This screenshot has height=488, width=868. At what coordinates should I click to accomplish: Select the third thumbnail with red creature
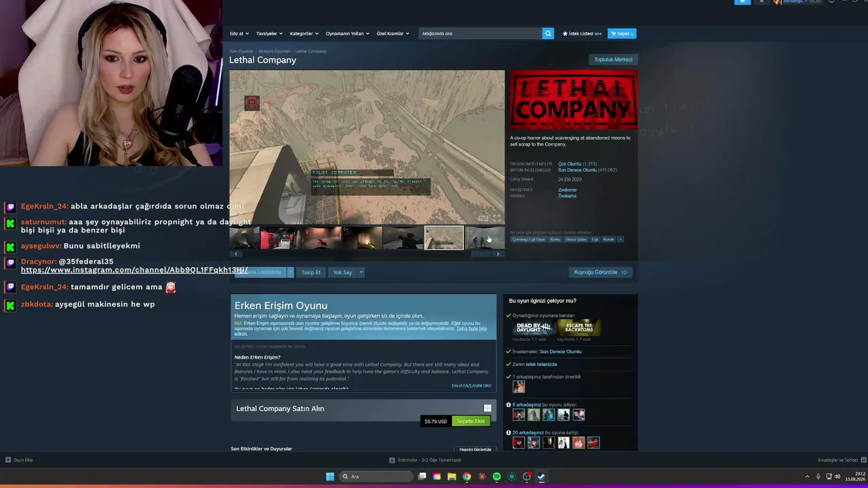point(320,238)
